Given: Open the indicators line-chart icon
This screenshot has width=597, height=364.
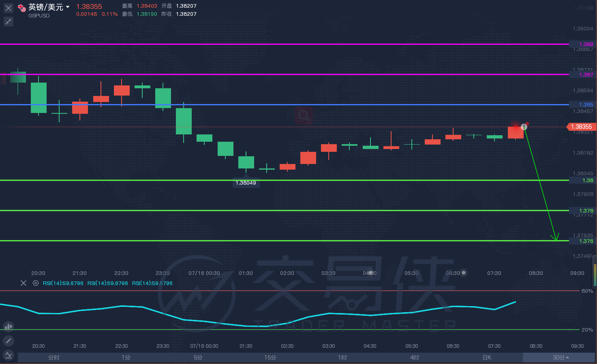Looking at the screenshot, I should pos(9,355).
